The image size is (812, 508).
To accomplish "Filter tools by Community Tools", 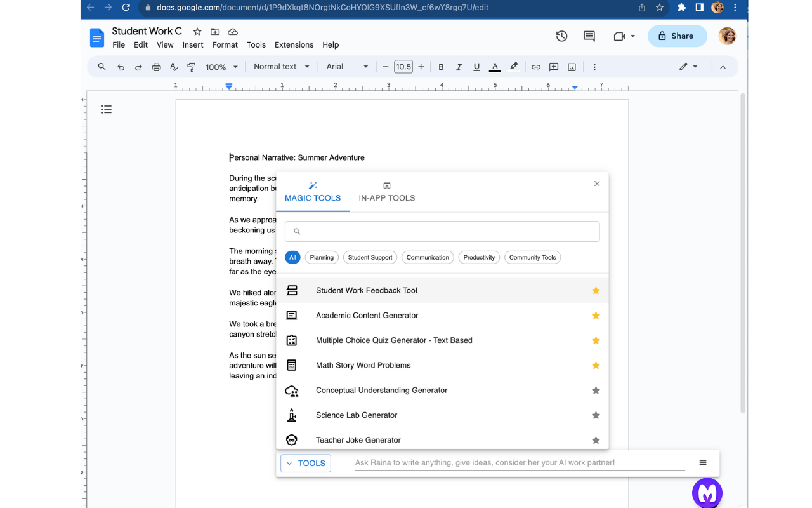I will 532,257.
